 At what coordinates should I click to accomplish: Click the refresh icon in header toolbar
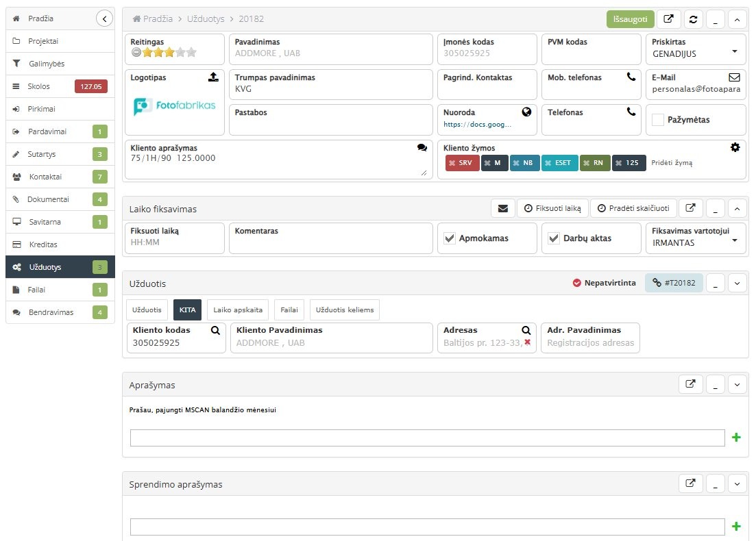click(694, 19)
